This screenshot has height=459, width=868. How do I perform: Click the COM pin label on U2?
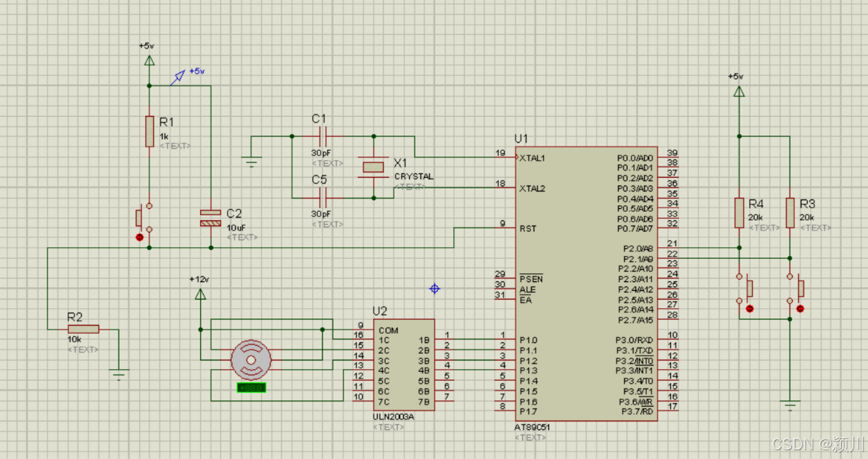coord(388,330)
